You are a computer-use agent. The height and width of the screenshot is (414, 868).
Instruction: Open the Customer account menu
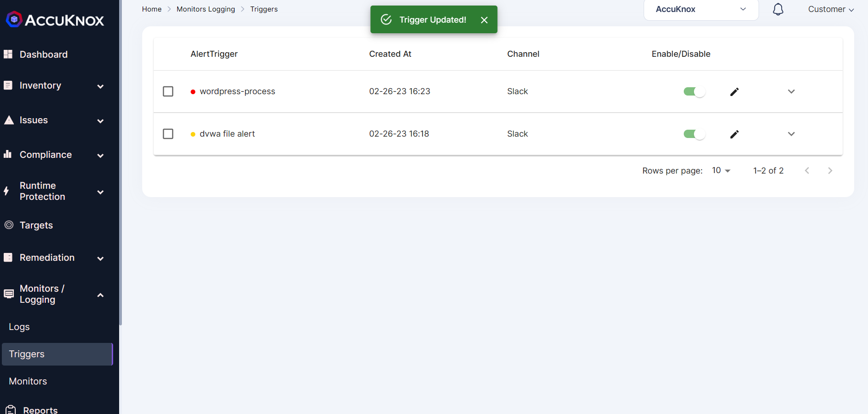[x=831, y=9]
